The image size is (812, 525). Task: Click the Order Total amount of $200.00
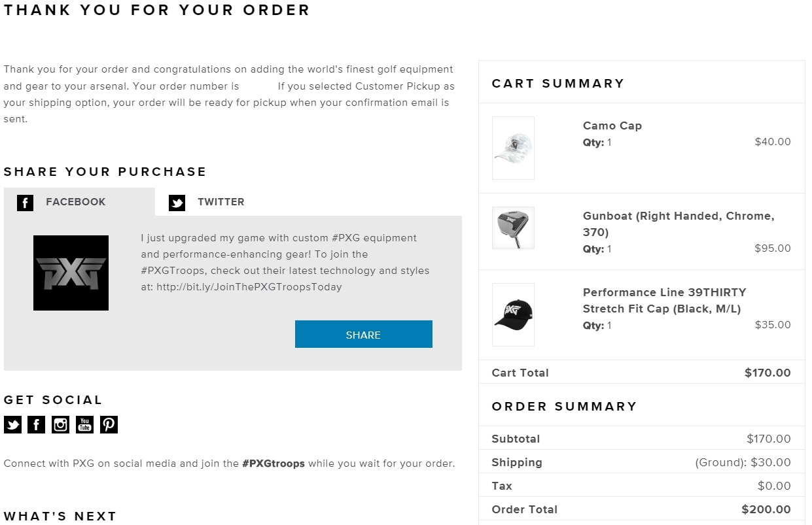pyautogui.click(x=766, y=509)
